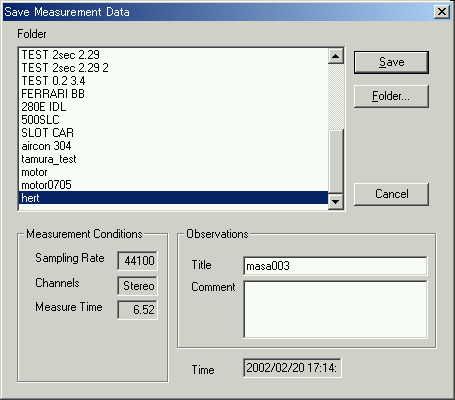Pick the "280E IDL" folder
455x400 pixels.
pyautogui.click(x=173, y=107)
